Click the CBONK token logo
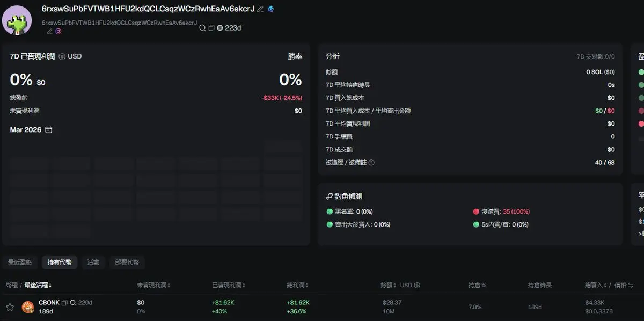The image size is (644, 321). pos(28,307)
